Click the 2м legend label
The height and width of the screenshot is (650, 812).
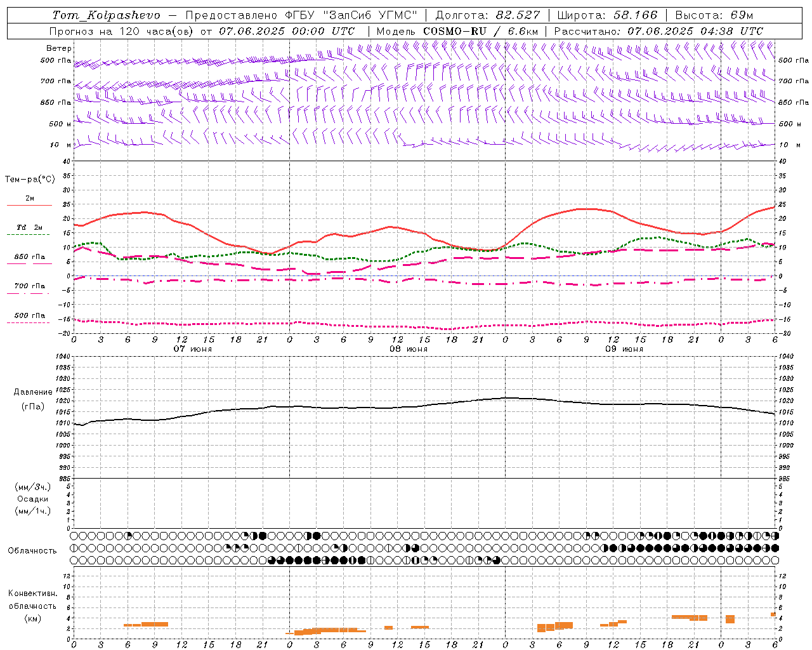[x=30, y=198]
